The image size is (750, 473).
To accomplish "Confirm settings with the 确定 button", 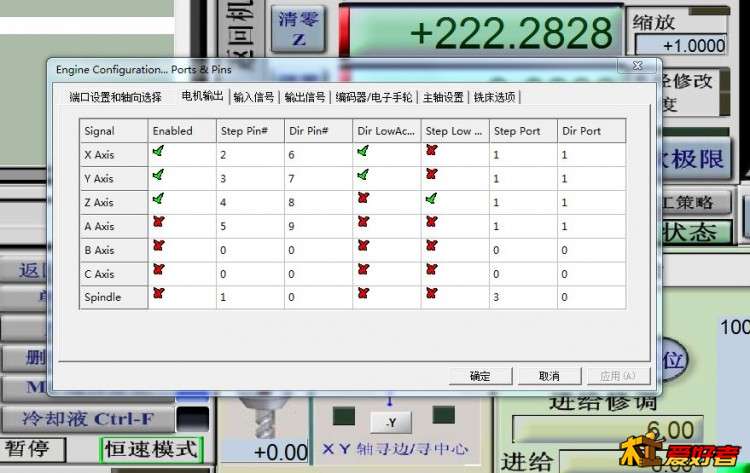I will coord(480,376).
